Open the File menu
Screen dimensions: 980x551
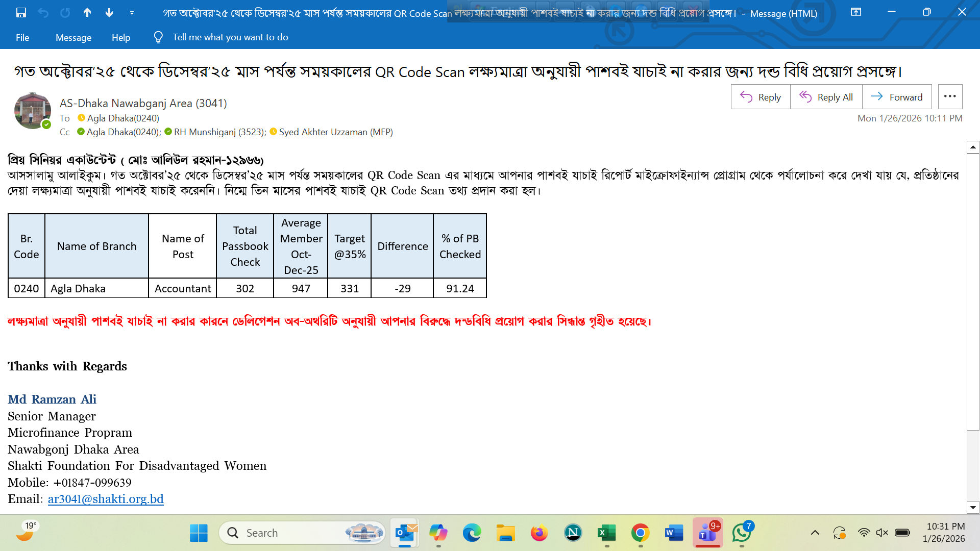point(22,37)
